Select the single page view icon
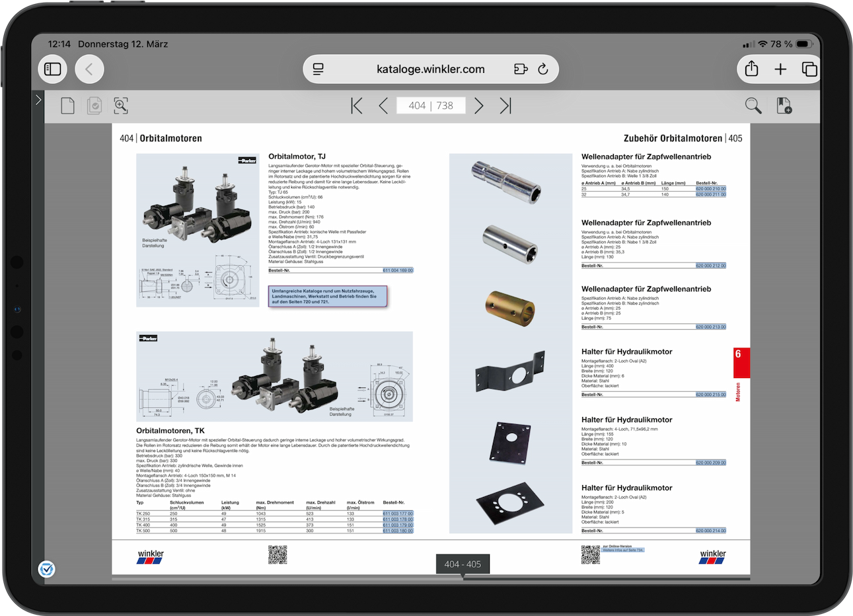This screenshot has width=853, height=616. [67, 105]
